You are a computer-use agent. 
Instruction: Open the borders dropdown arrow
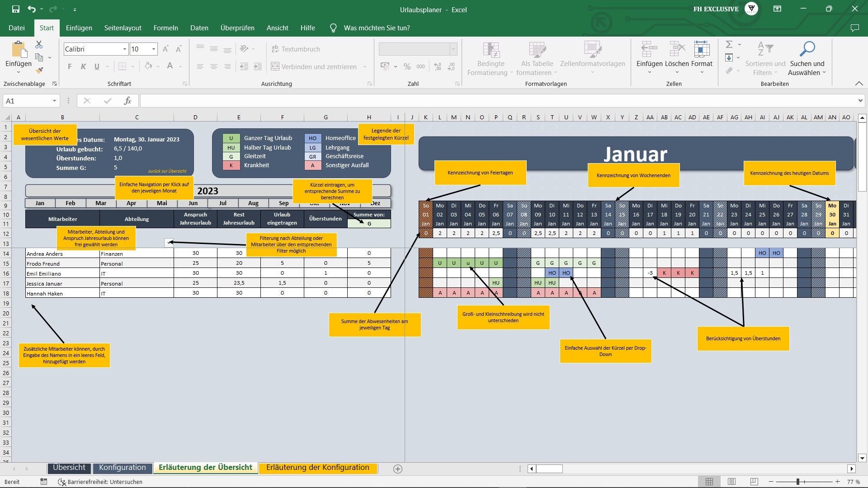tap(132, 66)
